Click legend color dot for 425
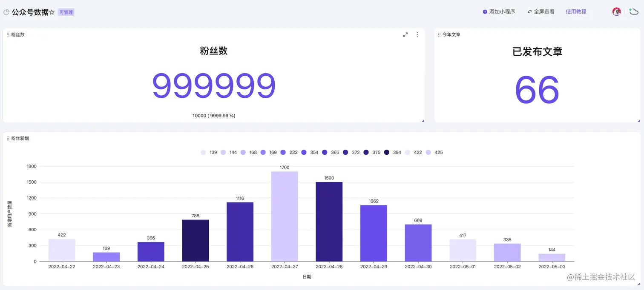The height and width of the screenshot is (290, 644). click(428, 152)
